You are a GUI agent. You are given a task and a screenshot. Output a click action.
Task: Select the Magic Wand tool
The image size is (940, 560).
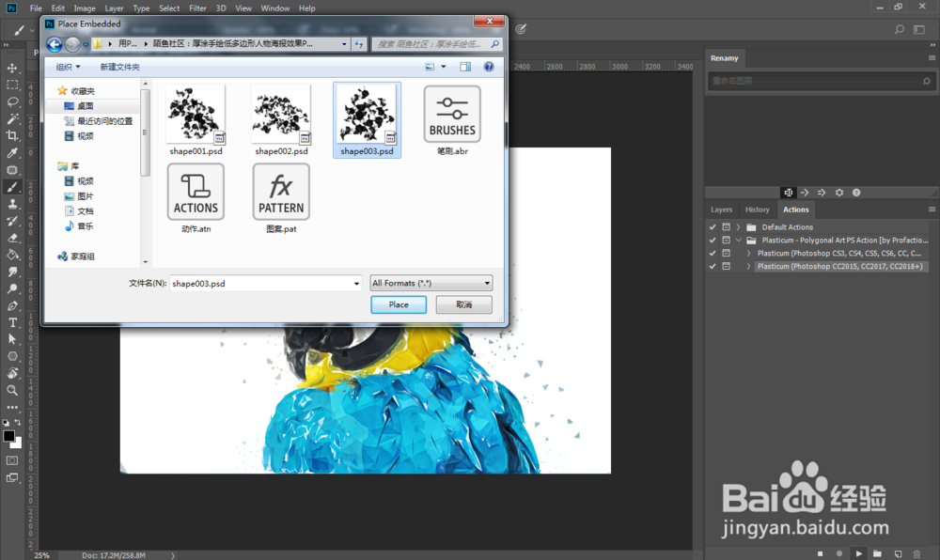coord(12,118)
